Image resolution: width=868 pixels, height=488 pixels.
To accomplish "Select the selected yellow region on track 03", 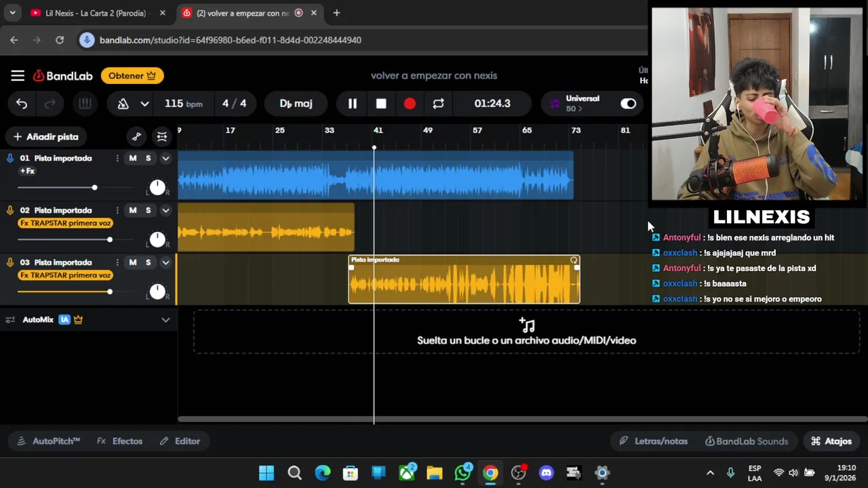I will coord(464,279).
